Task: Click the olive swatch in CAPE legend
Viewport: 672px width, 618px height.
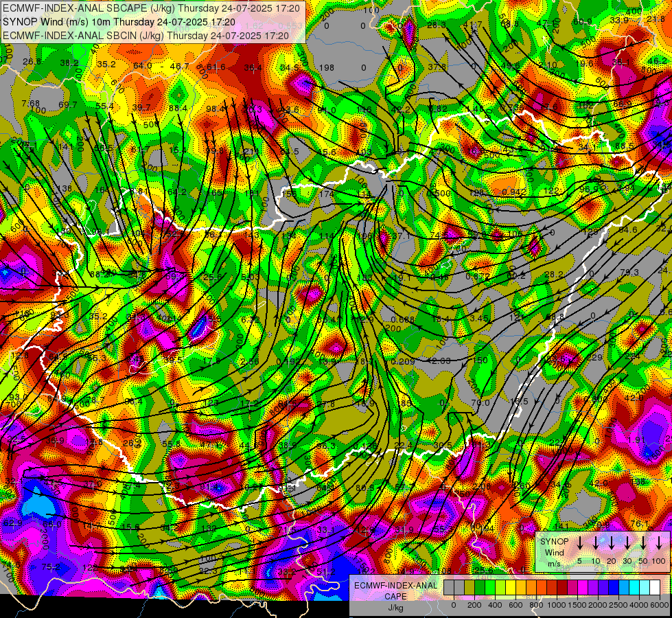Action: 470,587
